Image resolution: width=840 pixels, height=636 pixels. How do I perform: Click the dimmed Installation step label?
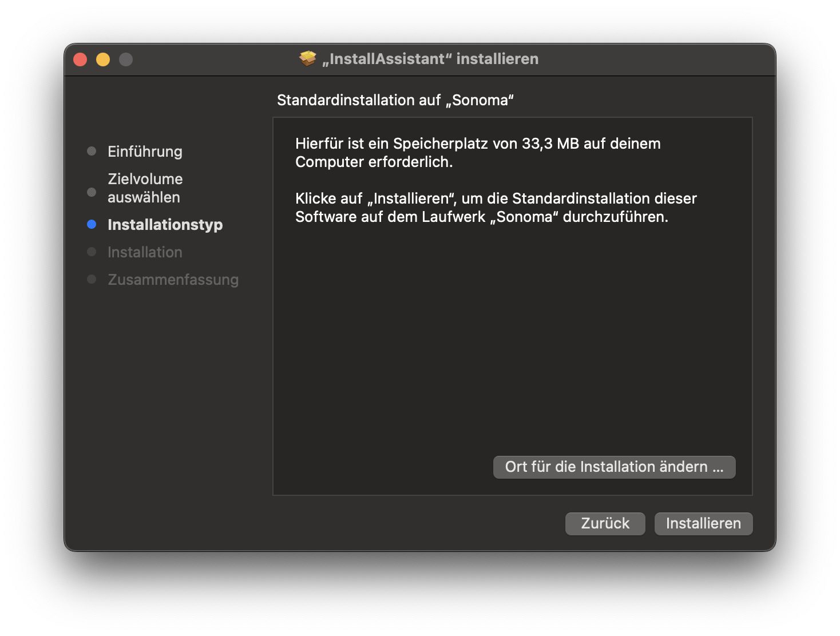click(x=145, y=252)
